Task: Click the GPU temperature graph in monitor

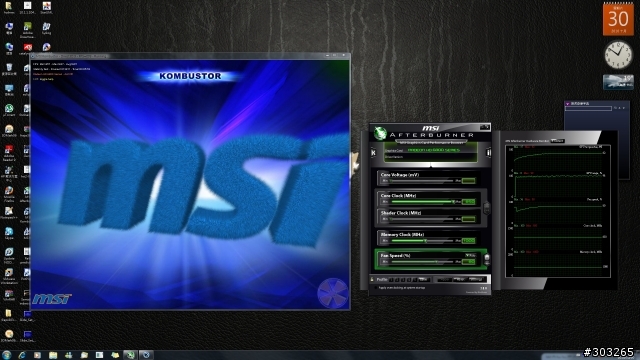Action: coord(558,159)
